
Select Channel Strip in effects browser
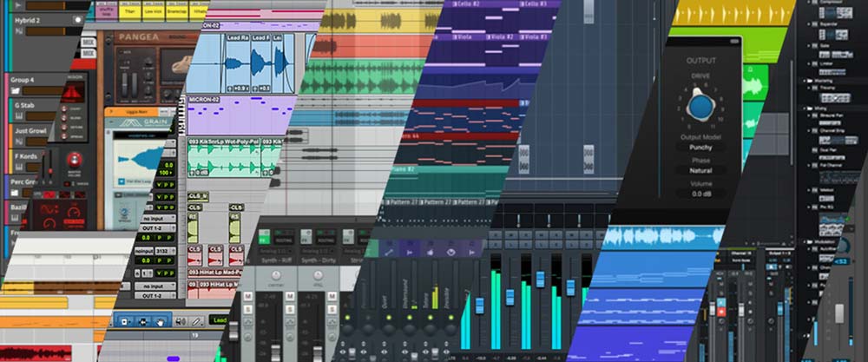(x=831, y=130)
